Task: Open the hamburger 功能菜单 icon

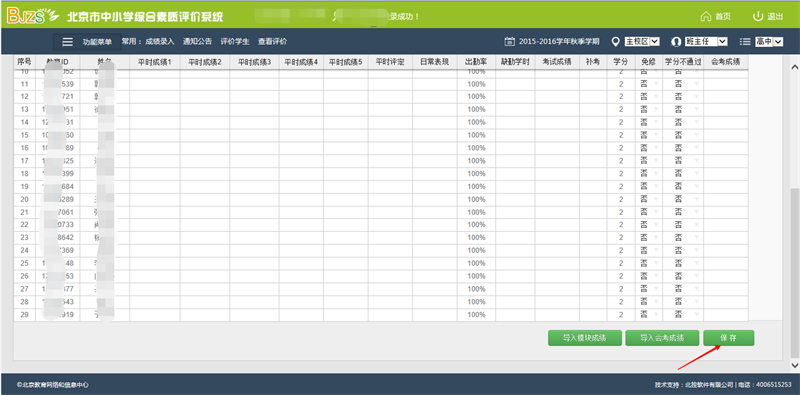Action: [67, 42]
